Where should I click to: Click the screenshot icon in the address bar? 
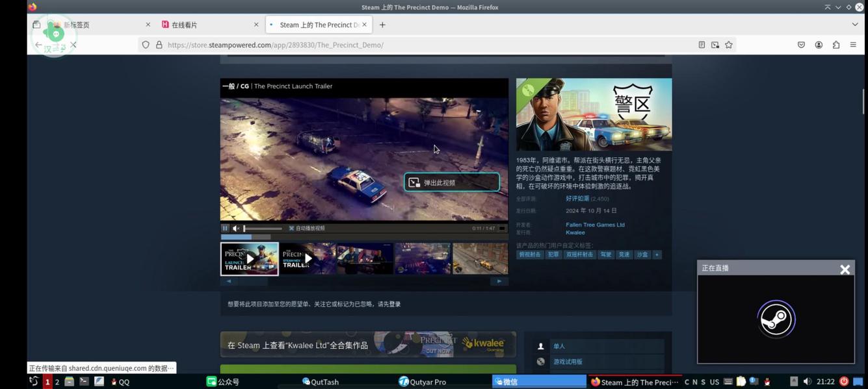point(715,45)
